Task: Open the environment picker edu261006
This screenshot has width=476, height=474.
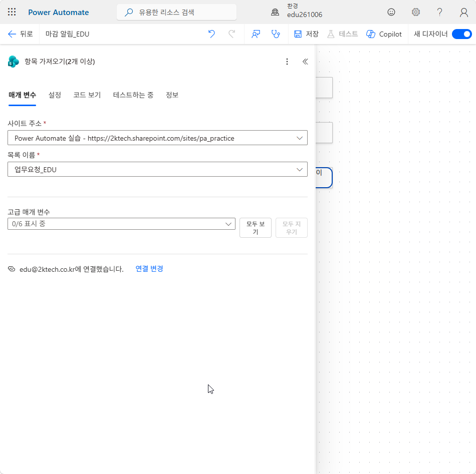Action: [x=296, y=11]
